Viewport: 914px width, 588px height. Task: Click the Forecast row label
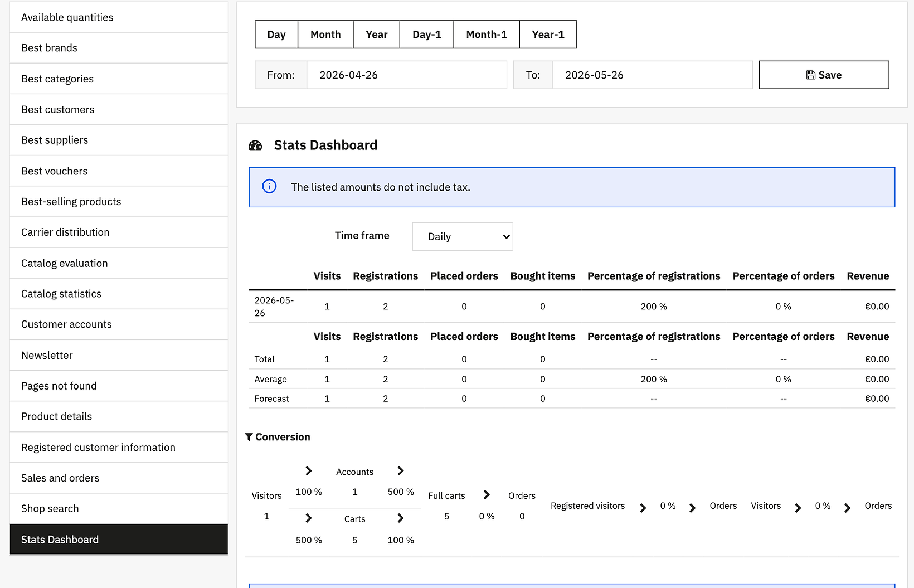click(x=272, y=399)
